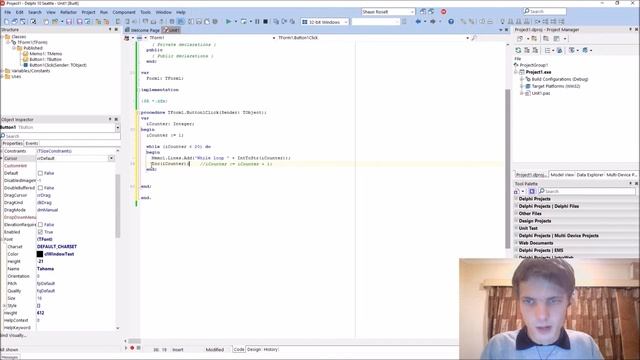Click the IDE Insight search box
Viewport: 640px width, 360px height.
click(545, 11)
